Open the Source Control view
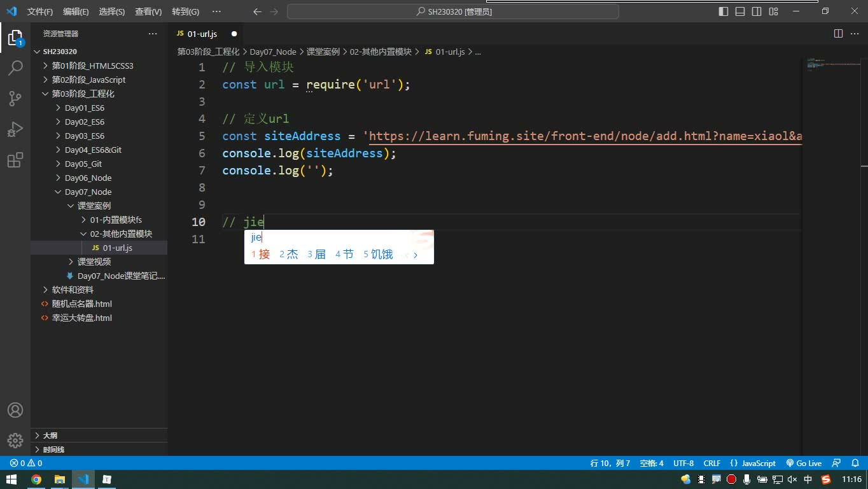The image size is (868, 489). 15,98
